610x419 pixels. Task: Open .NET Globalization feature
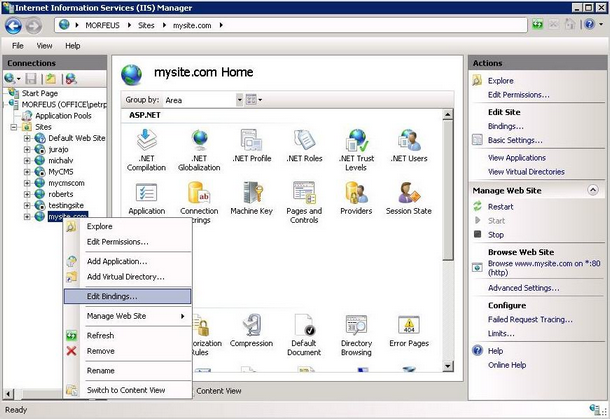[199, 150]
